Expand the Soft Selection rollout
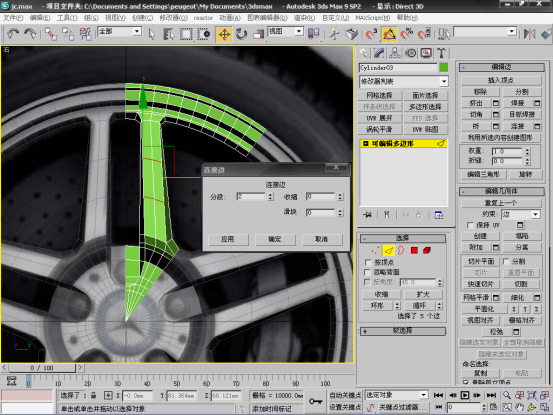 (x=403, y=331)
